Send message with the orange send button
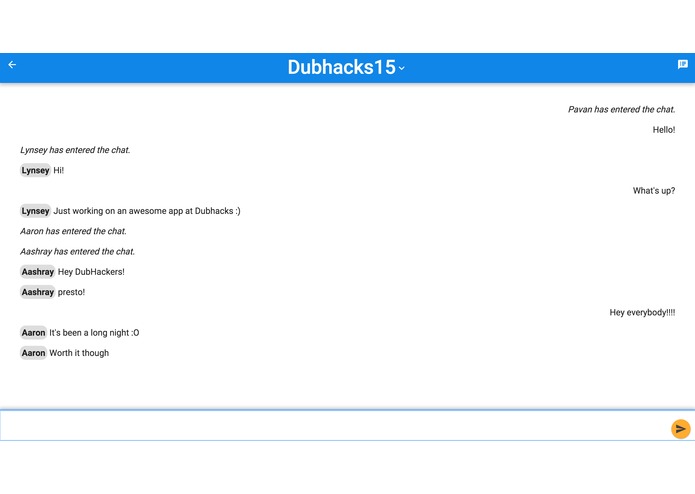Image resolution: width=695 pixels, height=494 pixels. pos(680,428)
